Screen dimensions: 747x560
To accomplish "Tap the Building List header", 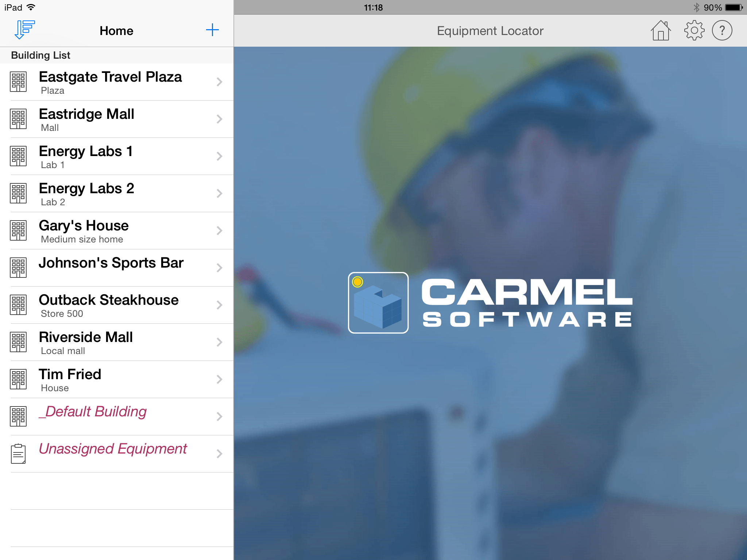I will (40, 55).
